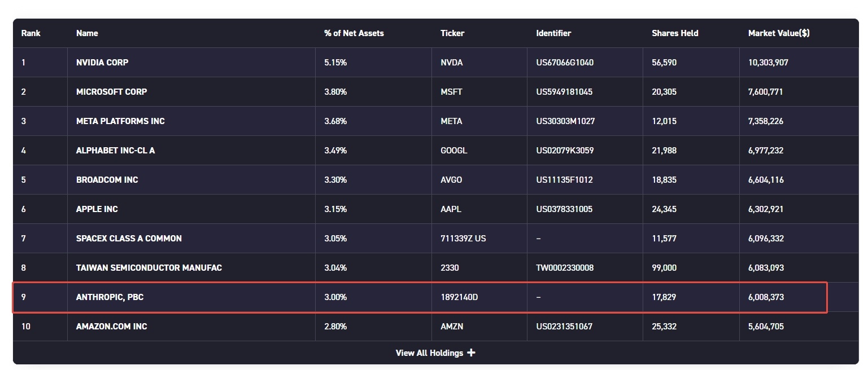Click the 3.05% net assets value

point(335,239)
